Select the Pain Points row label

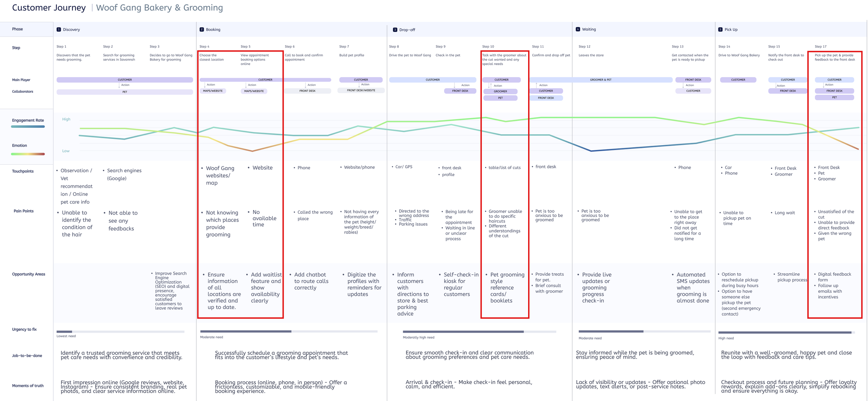tap(24, 211)
